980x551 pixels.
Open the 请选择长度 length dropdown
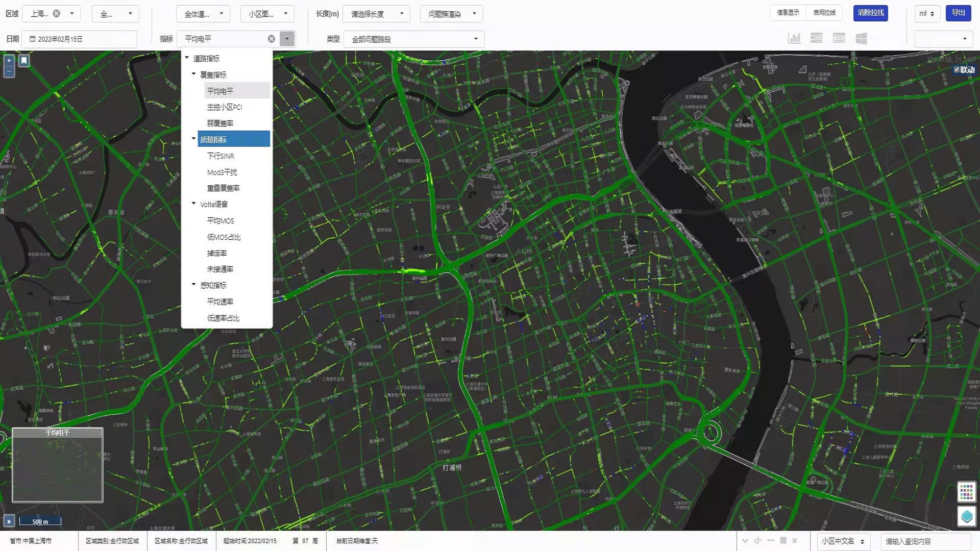pos(377,14)
